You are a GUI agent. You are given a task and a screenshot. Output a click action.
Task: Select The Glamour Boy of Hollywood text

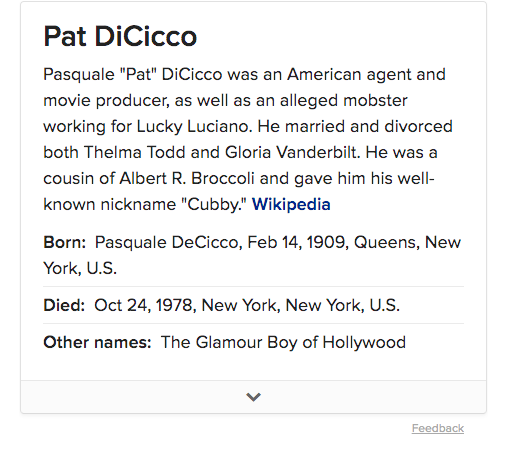coord(283,343)
